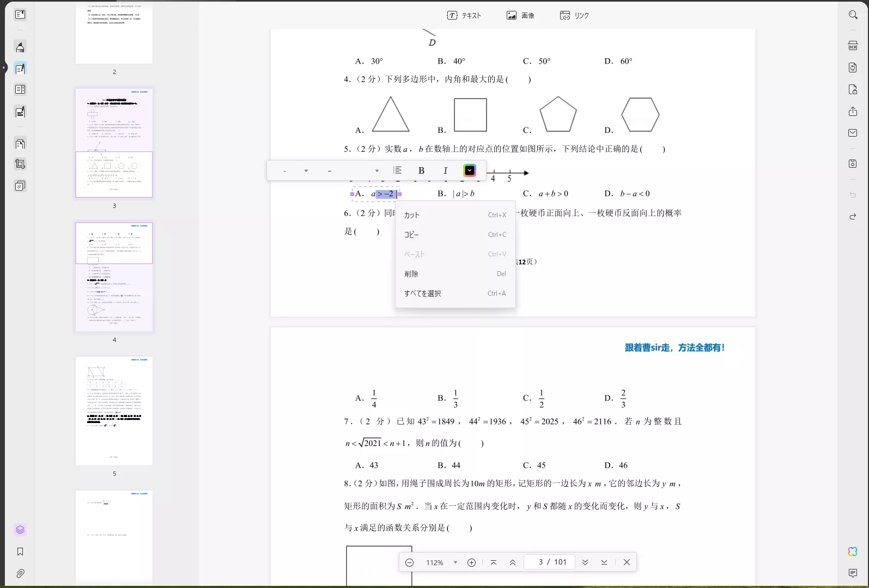Open the crop pages tool
The image size is (869, 588).
[x=20, y=164]
